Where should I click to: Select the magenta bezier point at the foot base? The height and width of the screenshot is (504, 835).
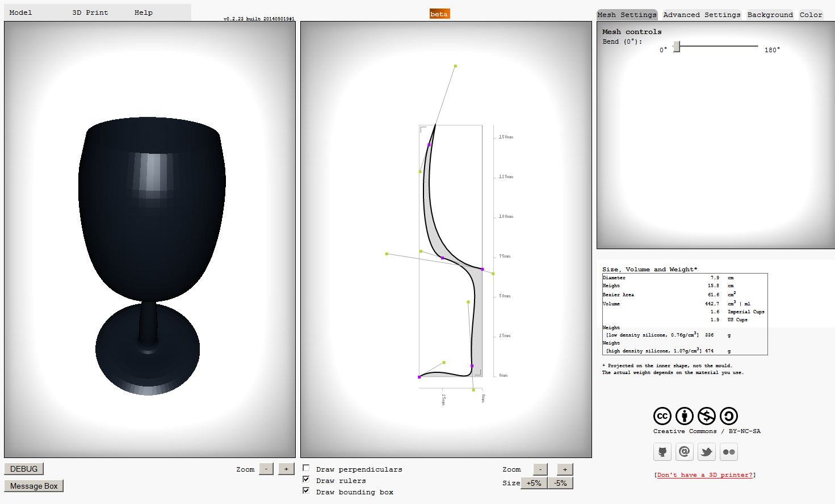tap(419, 377)
